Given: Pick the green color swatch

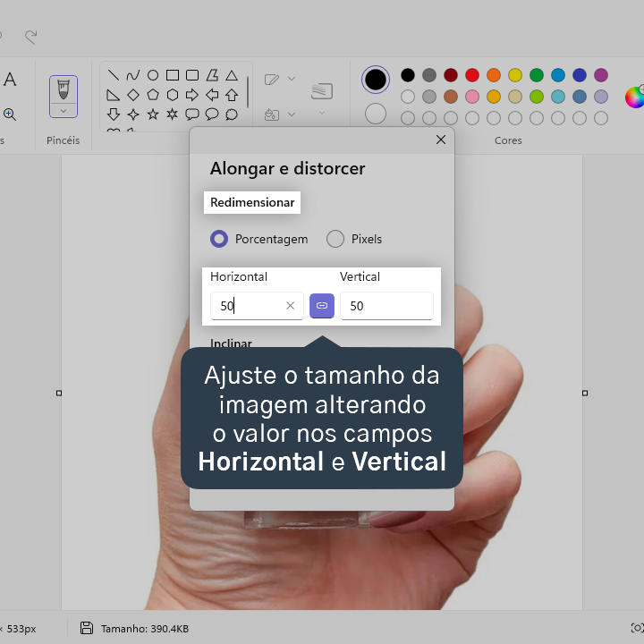Looking at the screenshot, I should coord(537,75).
